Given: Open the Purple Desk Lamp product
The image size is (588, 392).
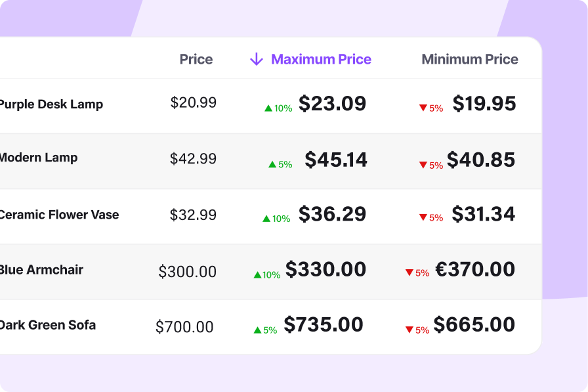Looking at the screenshot, I should pyautogui.click(x=51, y=104).
